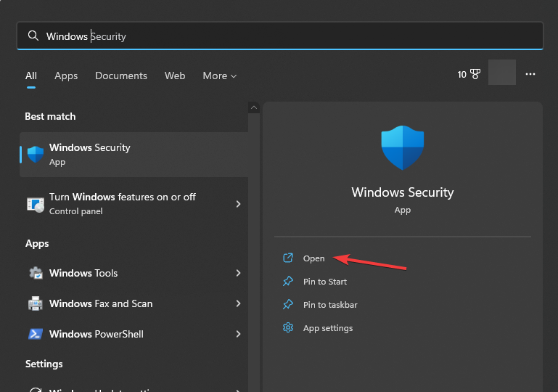The width and height of the screenshot is (558, 392).
Task: Click the Windows Security title in preview pane
Action: (403, 192)
